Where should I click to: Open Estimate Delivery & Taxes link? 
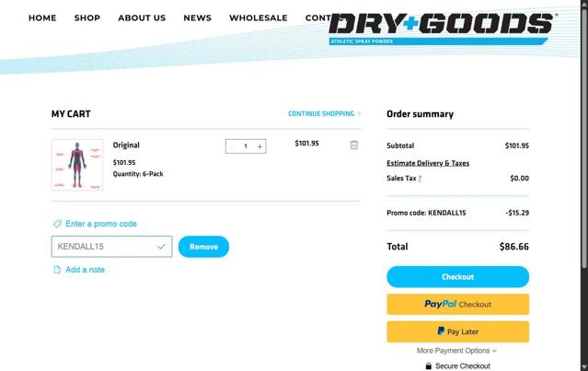click(x=428, y=163)
